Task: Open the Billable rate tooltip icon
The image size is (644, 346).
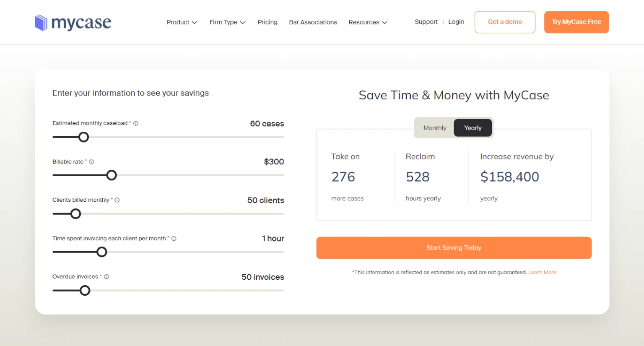Action: click(91, 161)
